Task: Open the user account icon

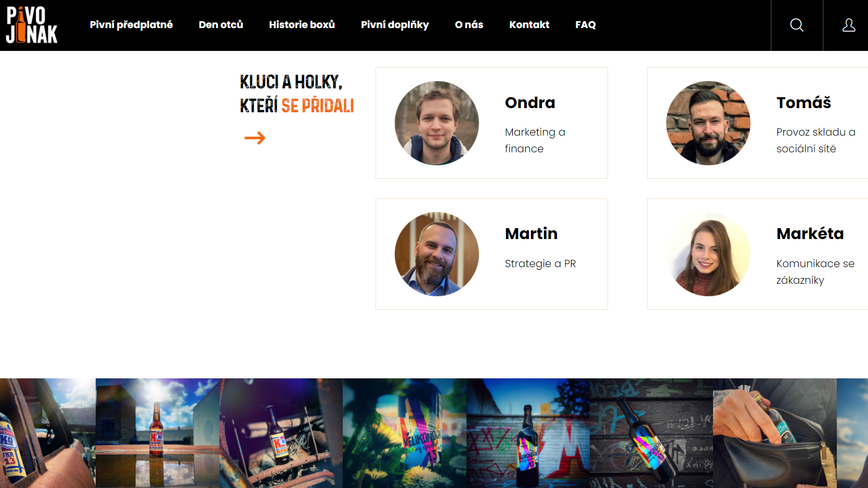Action: 849,25
